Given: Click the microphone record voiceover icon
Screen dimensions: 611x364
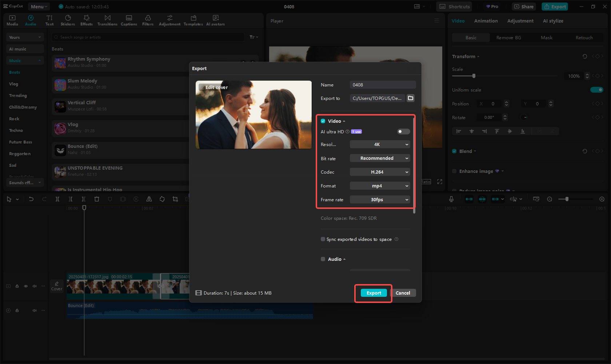Looking at the screenshot, I should [x=451, y=199].
